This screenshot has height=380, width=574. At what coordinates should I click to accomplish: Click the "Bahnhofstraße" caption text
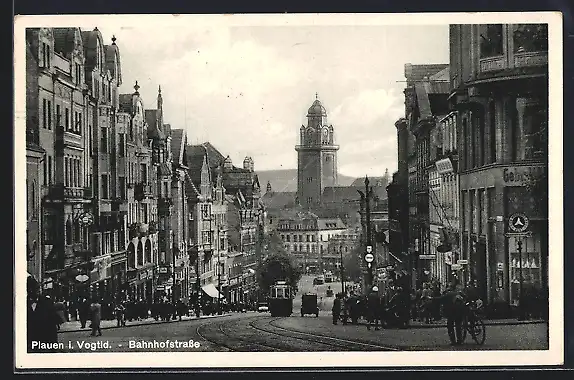(164, 344)
